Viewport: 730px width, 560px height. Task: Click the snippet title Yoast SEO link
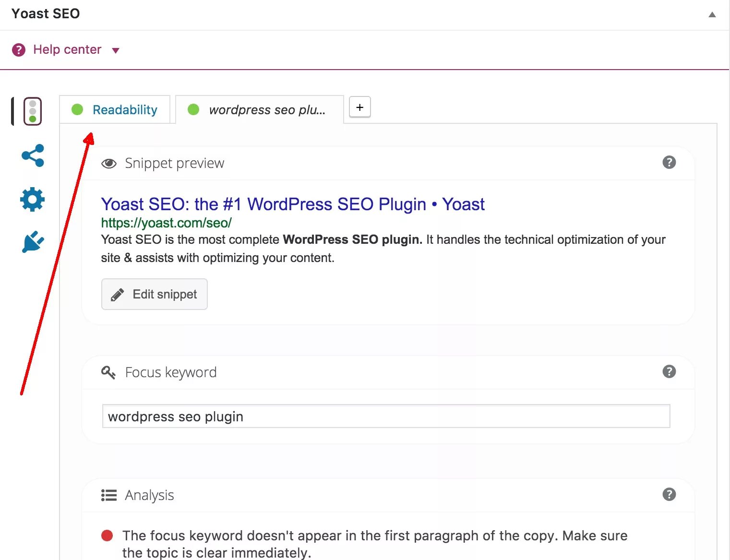coord(293,204)
